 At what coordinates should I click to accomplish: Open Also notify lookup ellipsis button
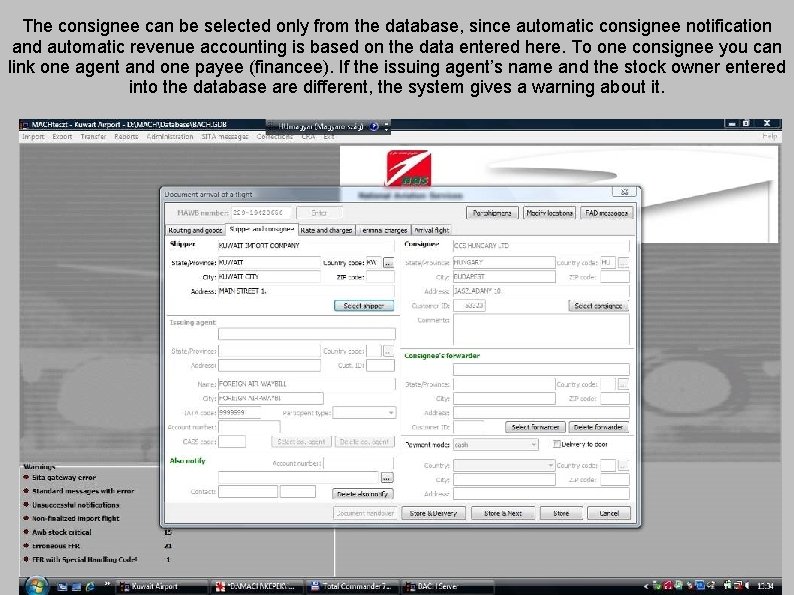[x=386, y=478]
